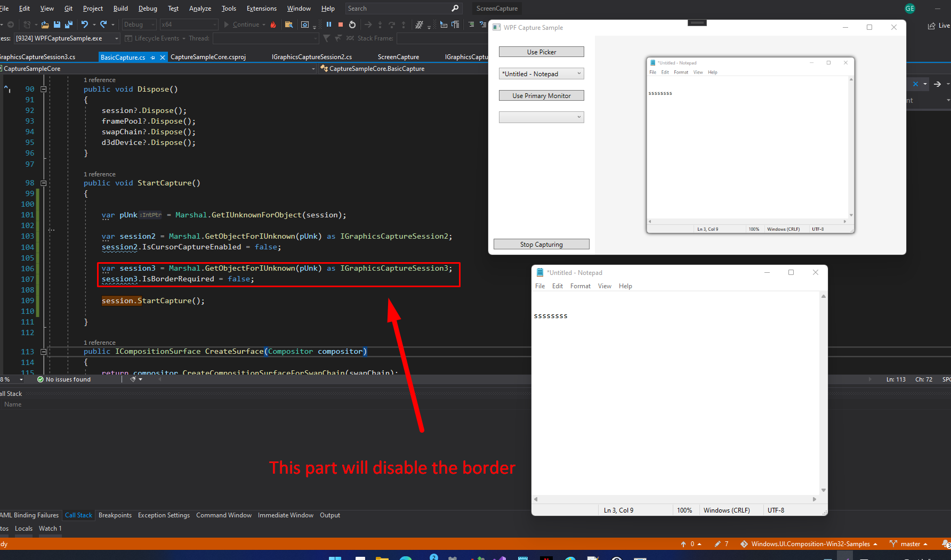
Task: Open the process WPFCaptureSample.exe dropdown
Action: pos(67,38)
